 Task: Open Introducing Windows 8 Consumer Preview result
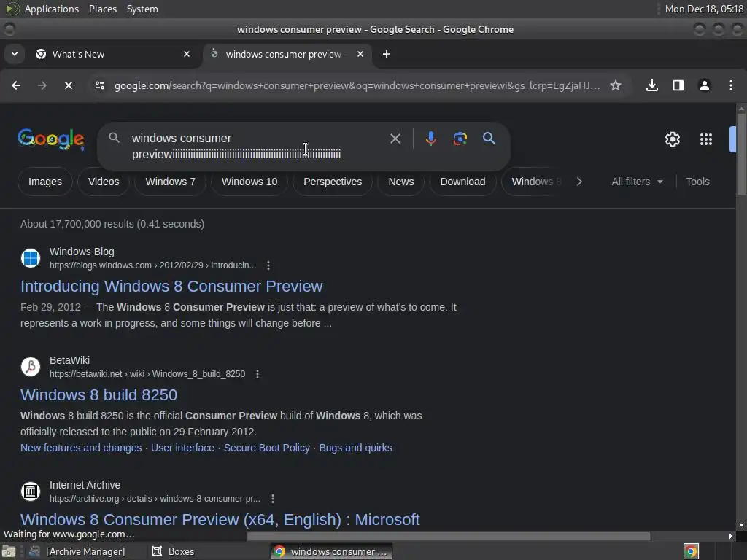pos(171,286)
